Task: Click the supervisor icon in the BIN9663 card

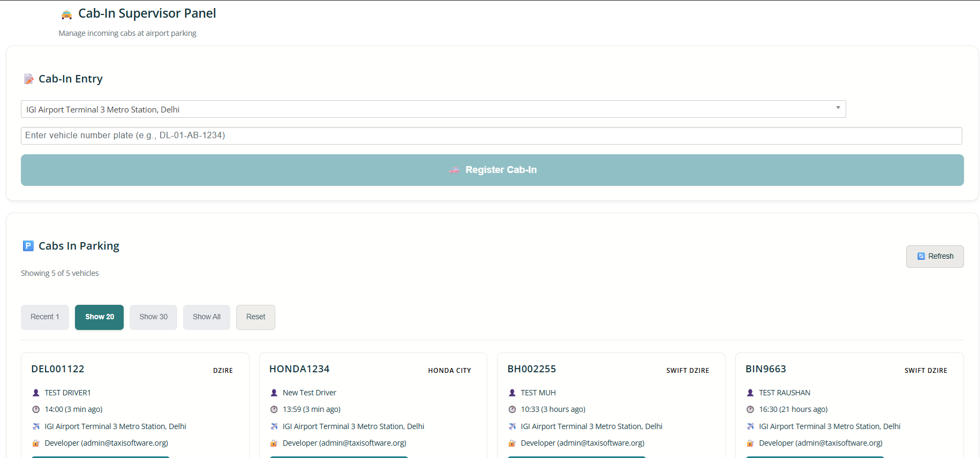Action: pos(750,443)
